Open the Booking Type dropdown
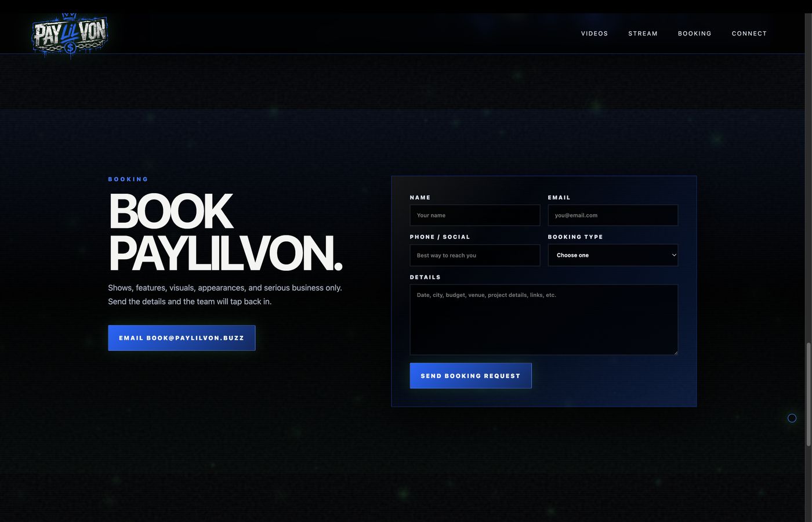This screenshot has height=522, width=812. point(612,255)
